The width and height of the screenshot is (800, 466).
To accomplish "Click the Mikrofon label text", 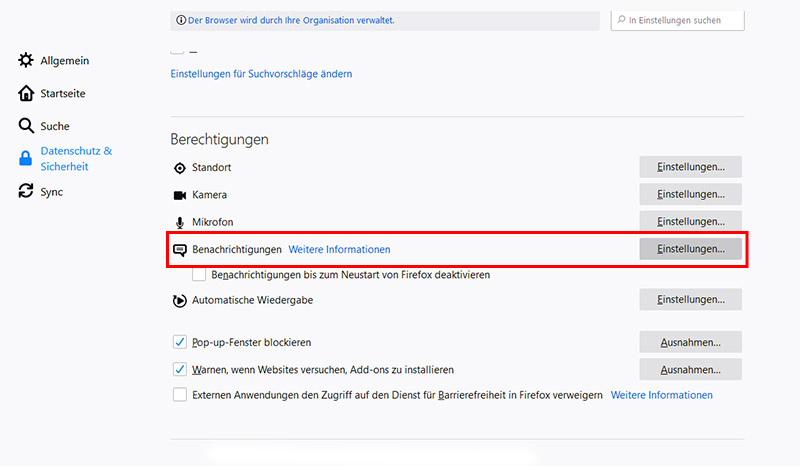I will pyautogui.click(x=212, y=222).
